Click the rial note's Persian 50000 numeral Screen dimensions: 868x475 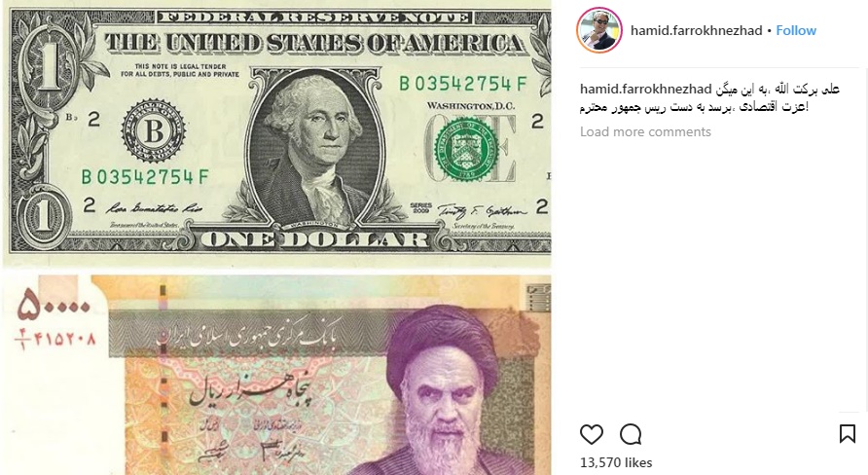tap(54, 307)
